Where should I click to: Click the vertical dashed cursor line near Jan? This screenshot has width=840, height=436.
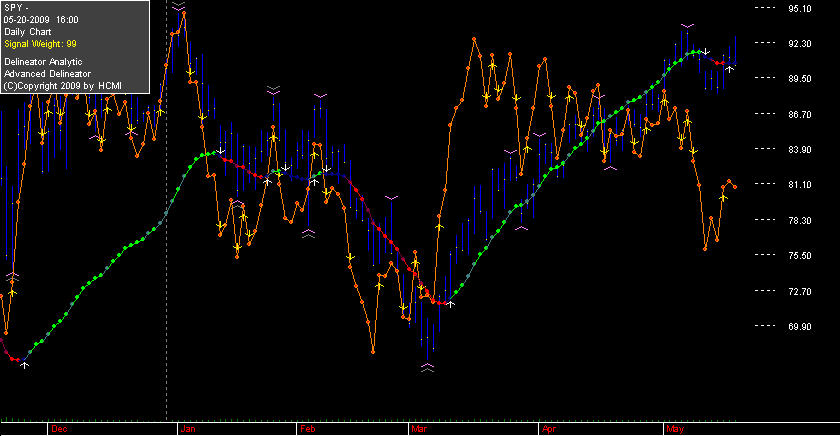(x=167, y=212)
